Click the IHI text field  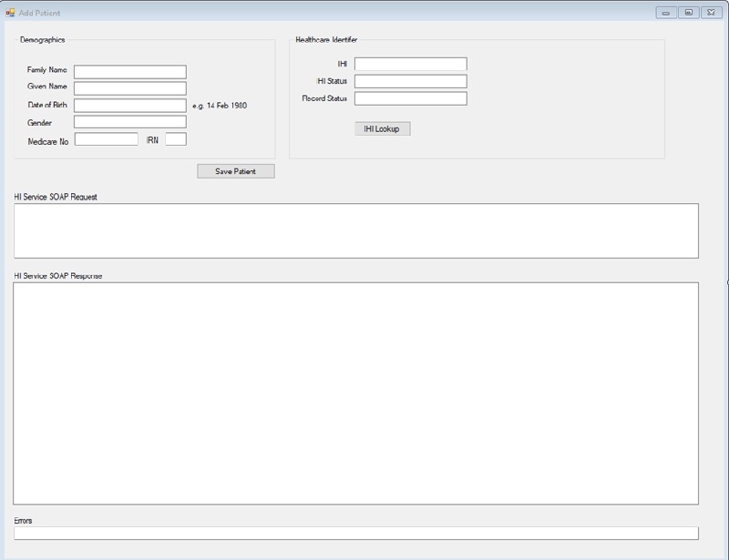[410, 66]
